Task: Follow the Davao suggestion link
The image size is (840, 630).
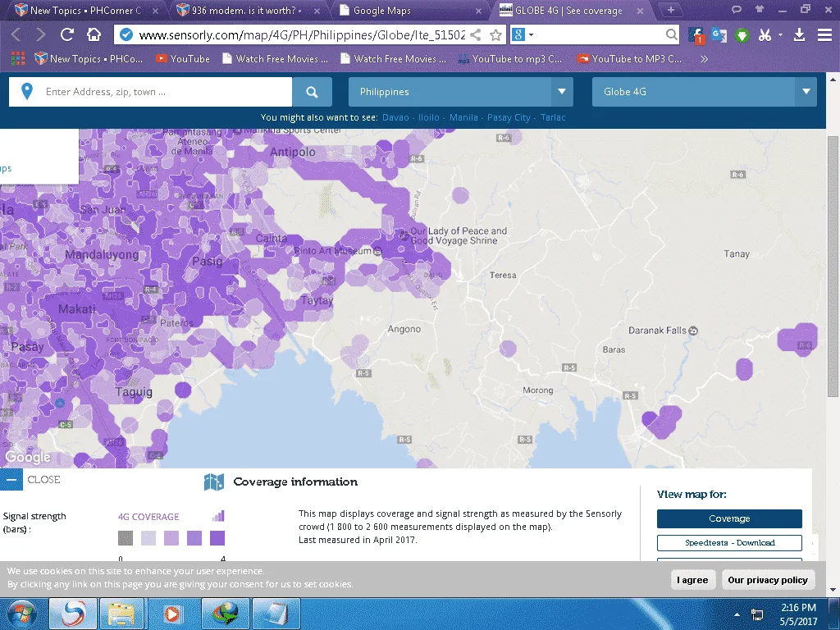Action: tap(395, 117)
